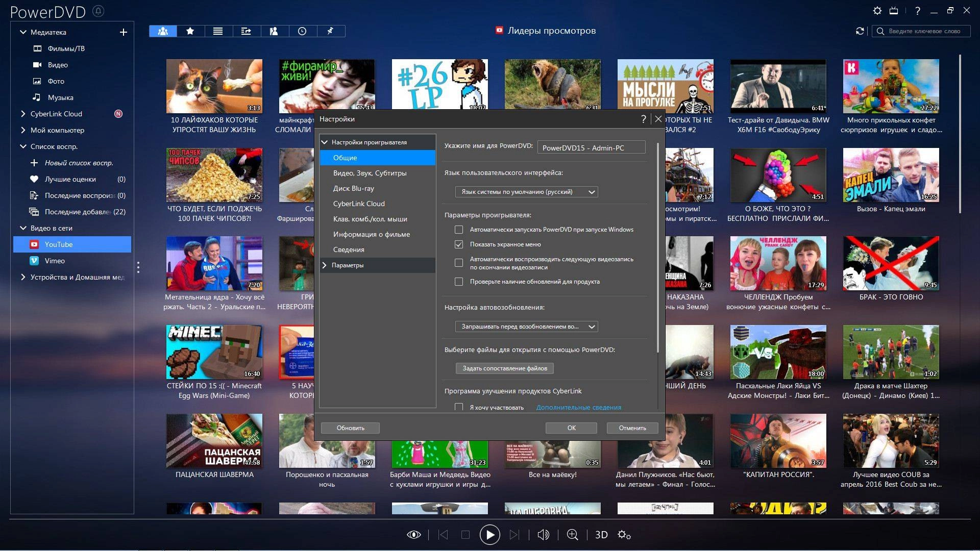
Task: Click the PowerDVD name input field
Action: 591,147
